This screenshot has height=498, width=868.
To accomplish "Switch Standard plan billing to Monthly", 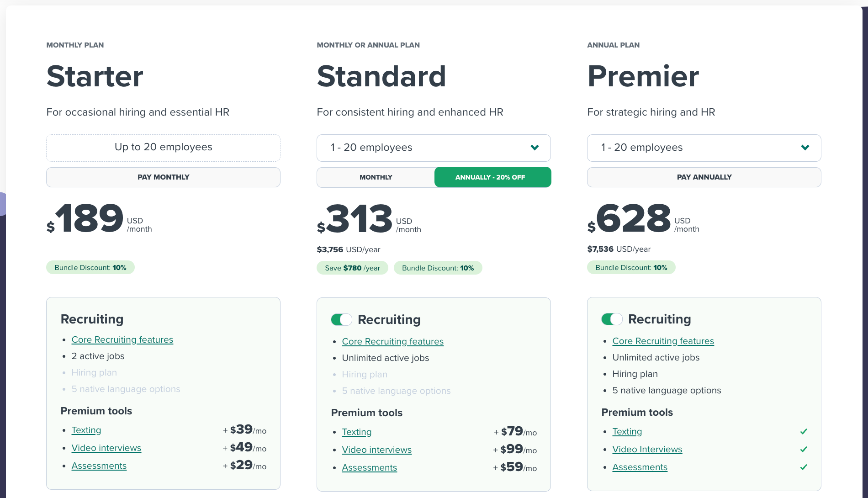I will click(375, 177).
